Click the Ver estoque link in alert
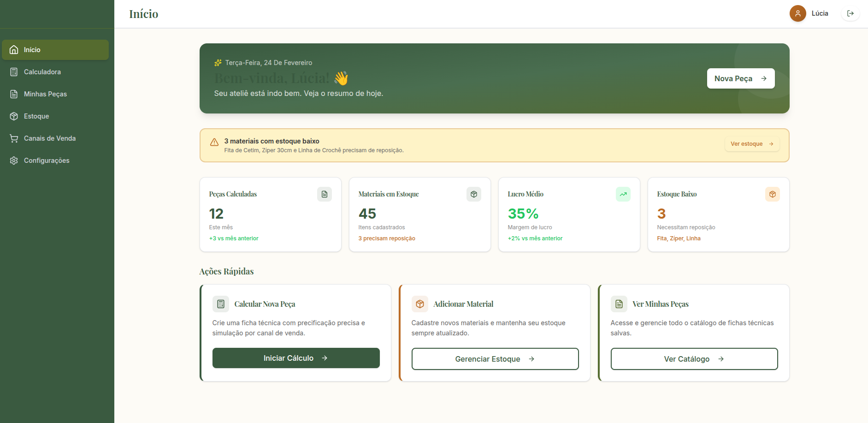Viewport: 868px width, 423px height. pos(752,144)
